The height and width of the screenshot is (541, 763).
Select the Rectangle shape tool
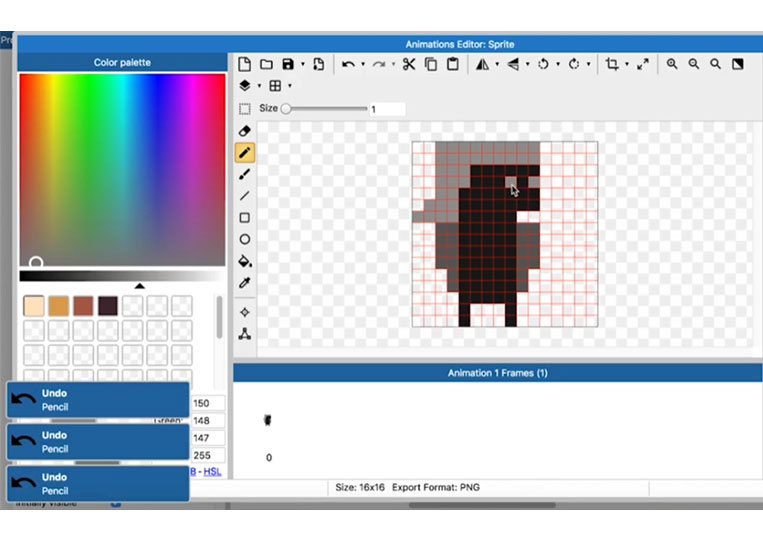[245, 217]
